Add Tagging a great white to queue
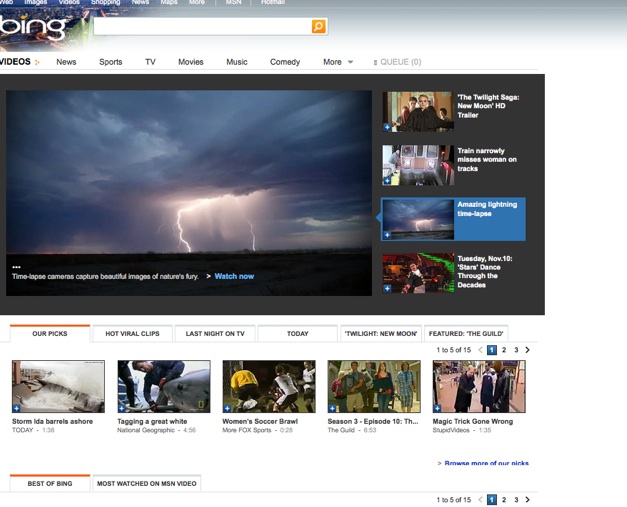627x507 pixels. (122, 408)
